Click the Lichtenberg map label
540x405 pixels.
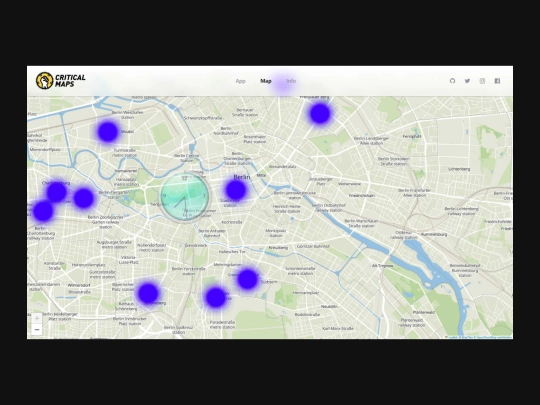[459, 169]
